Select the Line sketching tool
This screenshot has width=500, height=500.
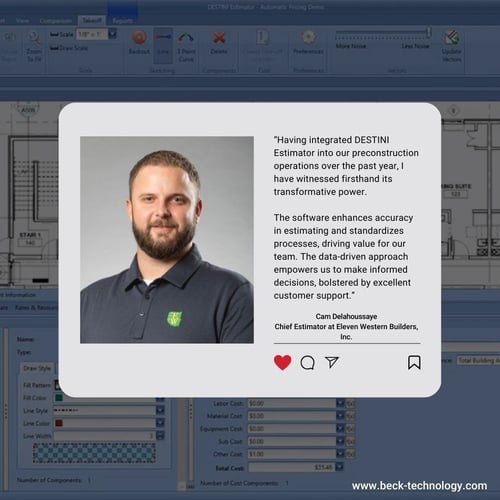pos(163,45)
